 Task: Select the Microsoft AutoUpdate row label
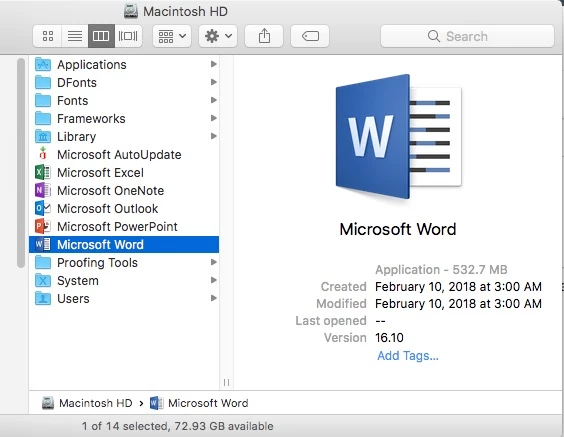pyautogui.click(x=119, y=155)
